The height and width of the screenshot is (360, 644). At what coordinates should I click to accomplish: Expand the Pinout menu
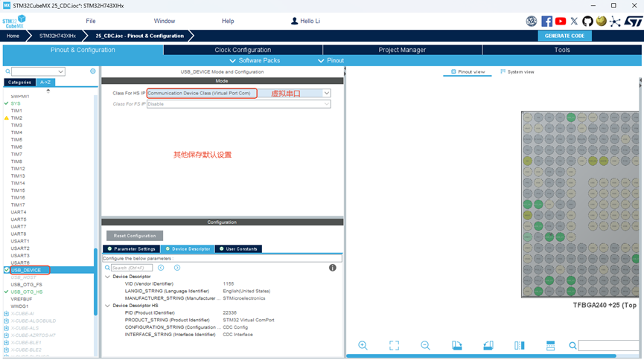pos(331,60)
